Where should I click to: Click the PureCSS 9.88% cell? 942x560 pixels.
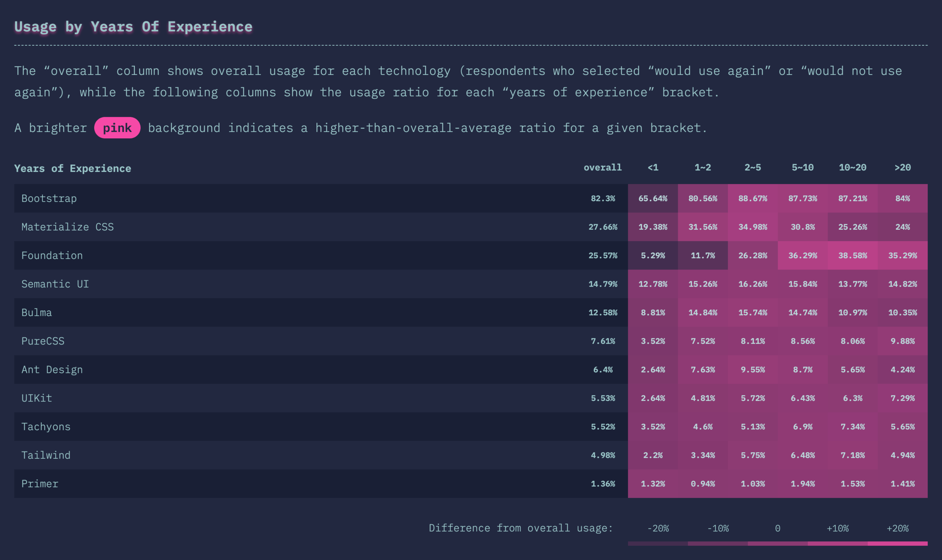tap(902, 341)
